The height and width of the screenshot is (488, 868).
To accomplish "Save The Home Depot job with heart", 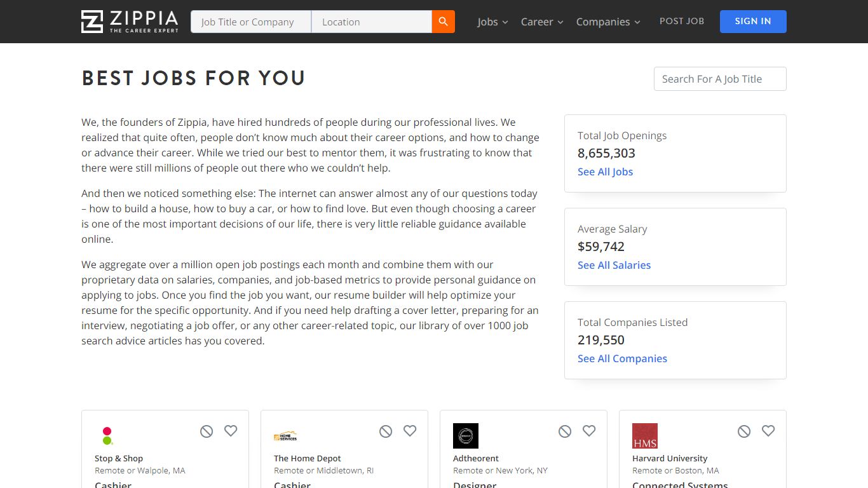I will [410, 431].
